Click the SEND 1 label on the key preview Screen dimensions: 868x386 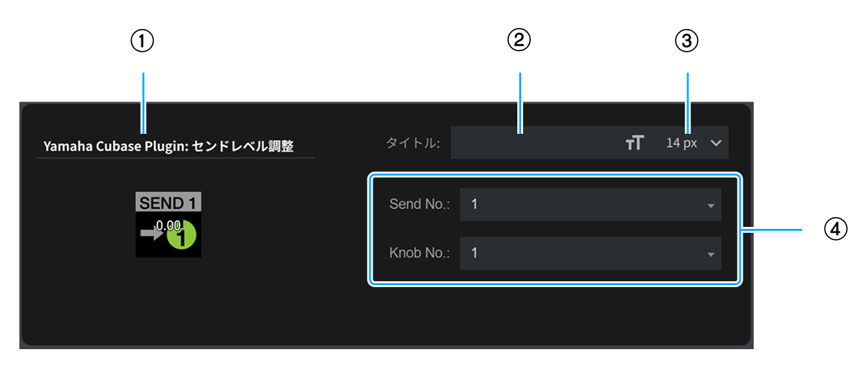168,202
